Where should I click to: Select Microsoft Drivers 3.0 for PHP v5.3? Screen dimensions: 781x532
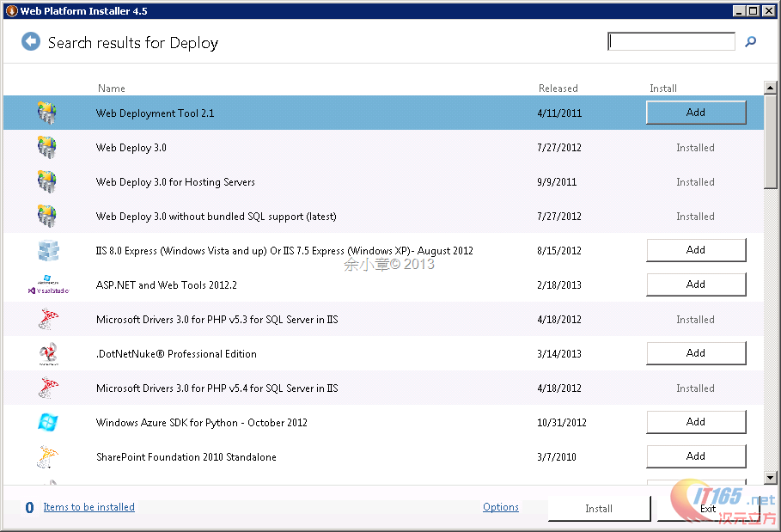tap(217, 320)
